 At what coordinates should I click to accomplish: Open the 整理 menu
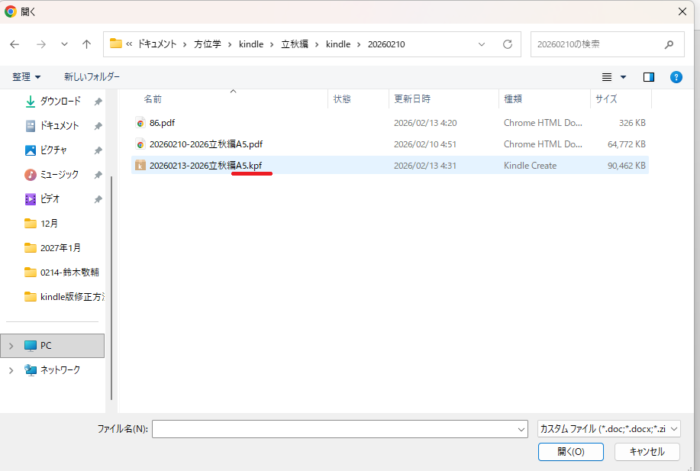pyautogui.click(x=26, y=77)
